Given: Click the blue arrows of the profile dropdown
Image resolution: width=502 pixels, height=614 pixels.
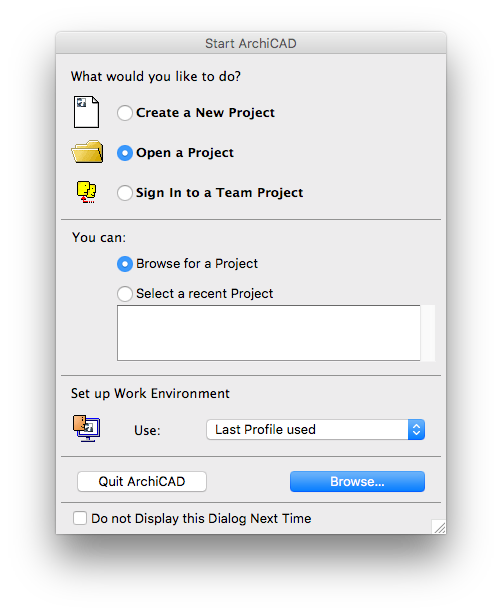Looking at the screenshot, I should click(x=416, y=430).
